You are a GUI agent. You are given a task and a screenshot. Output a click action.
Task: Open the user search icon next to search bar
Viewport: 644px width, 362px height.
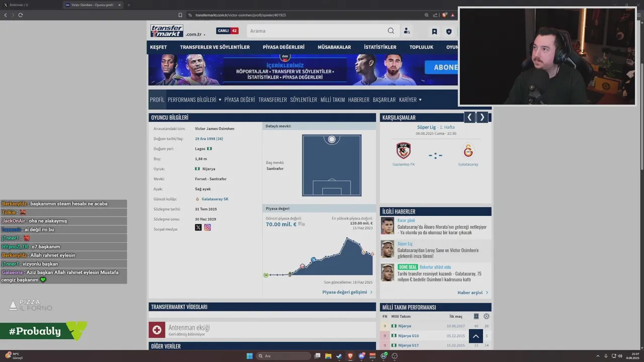(407, 31)
